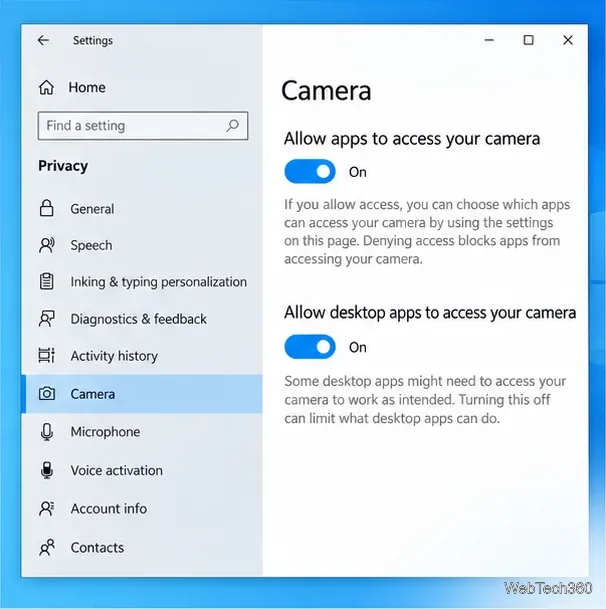Click the Activity history icon
This screenshot has height=609, width=606.
pyautogui.click(x=47, y=355)
